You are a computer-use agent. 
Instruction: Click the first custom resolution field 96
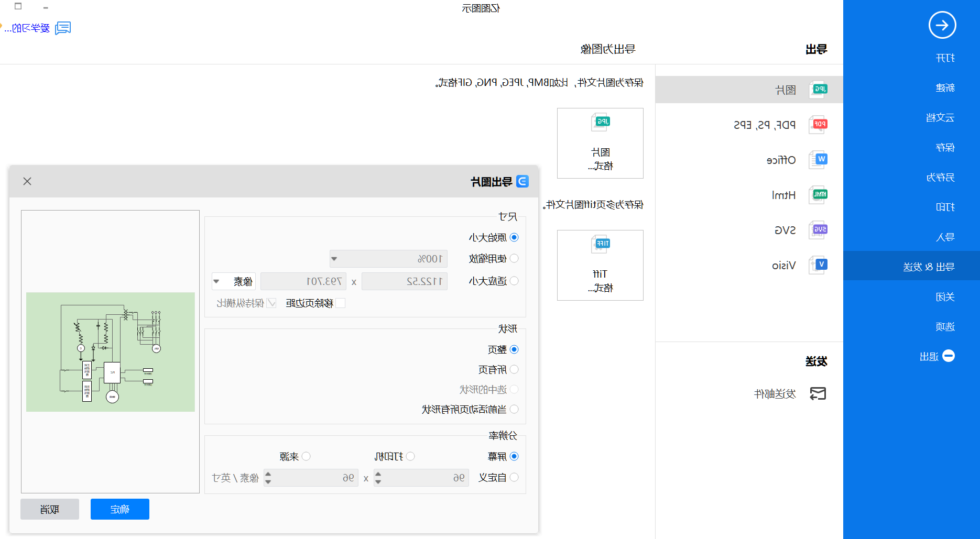[x=421, y=478]
